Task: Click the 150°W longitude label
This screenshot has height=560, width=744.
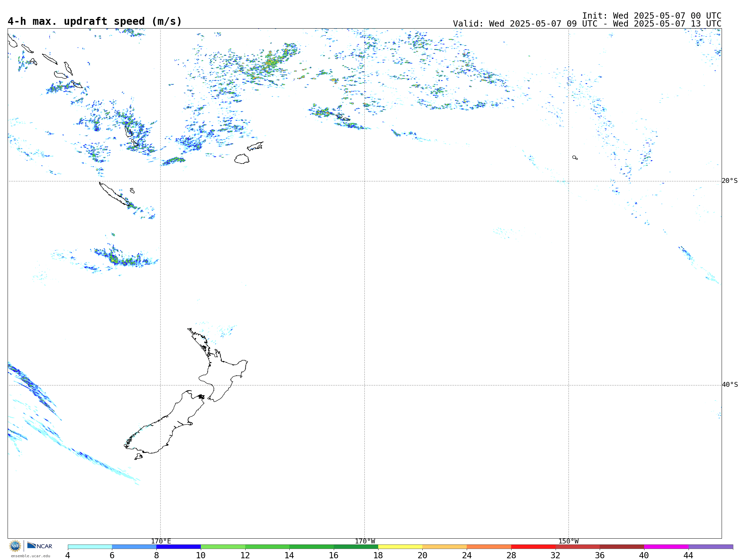Action: click(x=568, y=541)
